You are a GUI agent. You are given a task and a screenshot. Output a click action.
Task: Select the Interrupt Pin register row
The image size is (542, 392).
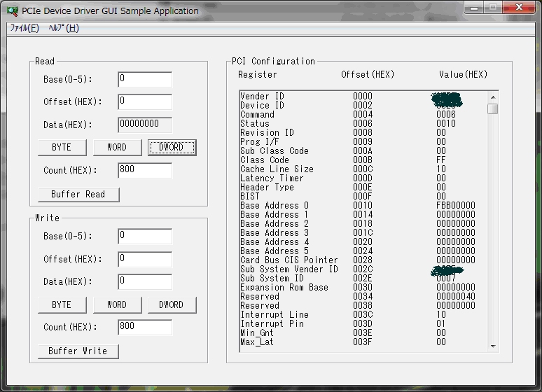(363, 323)
